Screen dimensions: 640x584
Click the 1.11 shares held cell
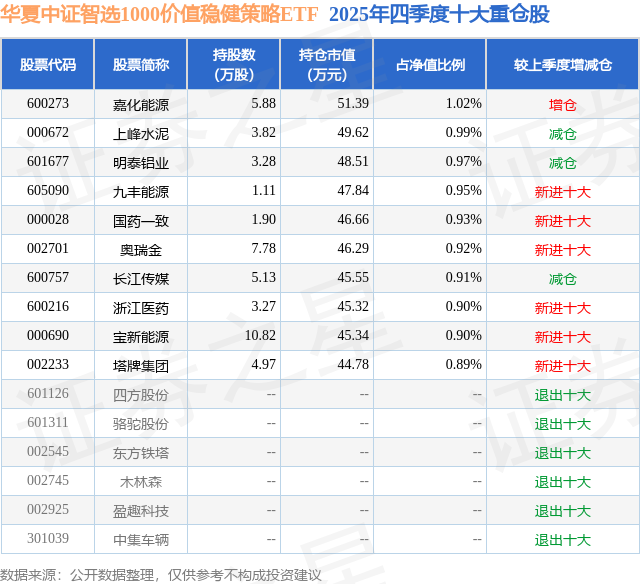coord(264,191)
